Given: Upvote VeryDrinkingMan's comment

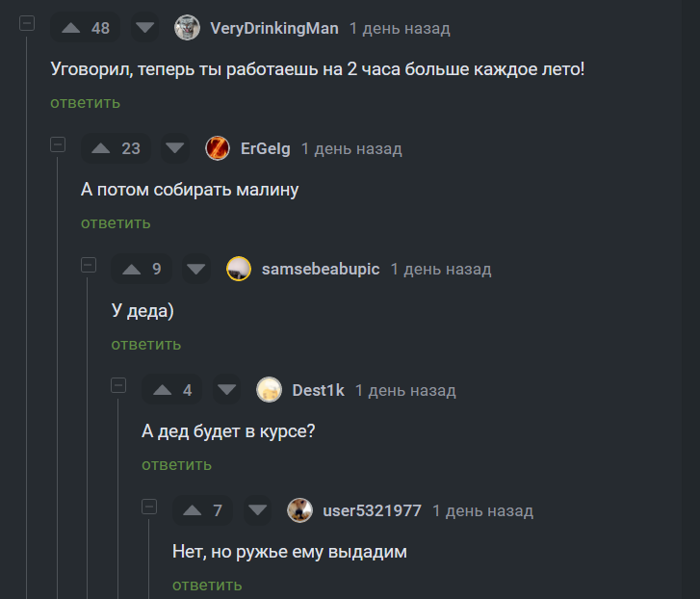Looking at the screenshot, I should 71,28.
